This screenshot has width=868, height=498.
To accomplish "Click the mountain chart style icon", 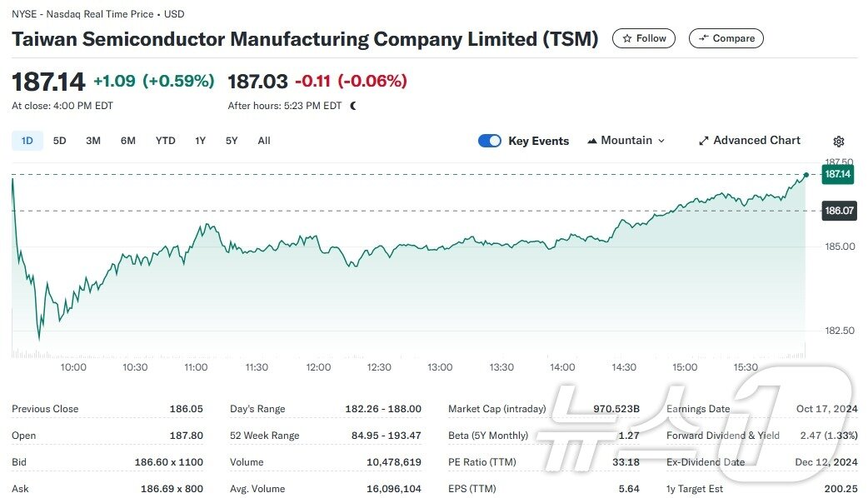I will (593, 141).
